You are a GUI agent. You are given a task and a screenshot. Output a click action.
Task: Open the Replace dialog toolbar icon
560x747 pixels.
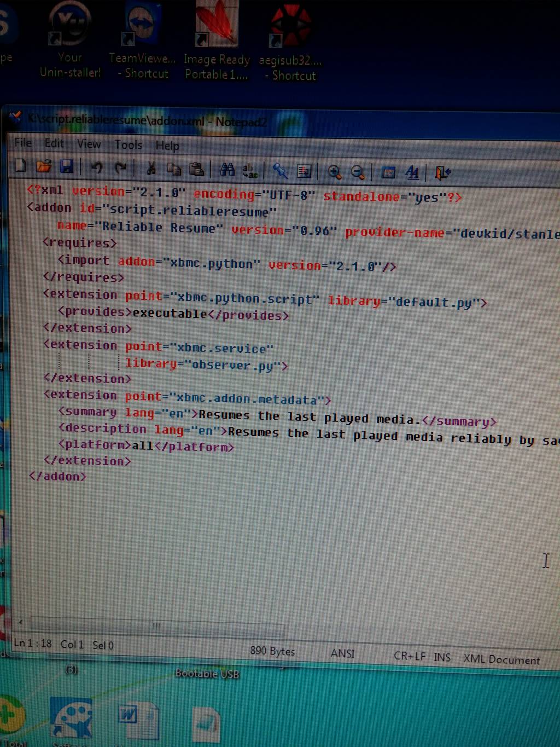tap(250, 171)
